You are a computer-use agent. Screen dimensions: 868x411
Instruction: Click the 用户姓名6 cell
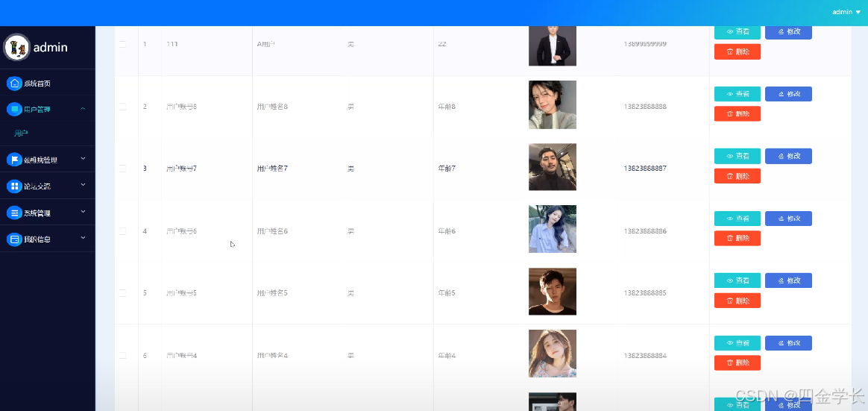pos(272,231)
